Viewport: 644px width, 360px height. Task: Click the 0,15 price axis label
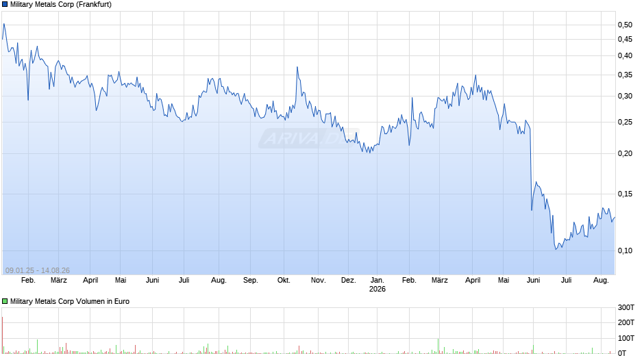[x=625, y=194]
